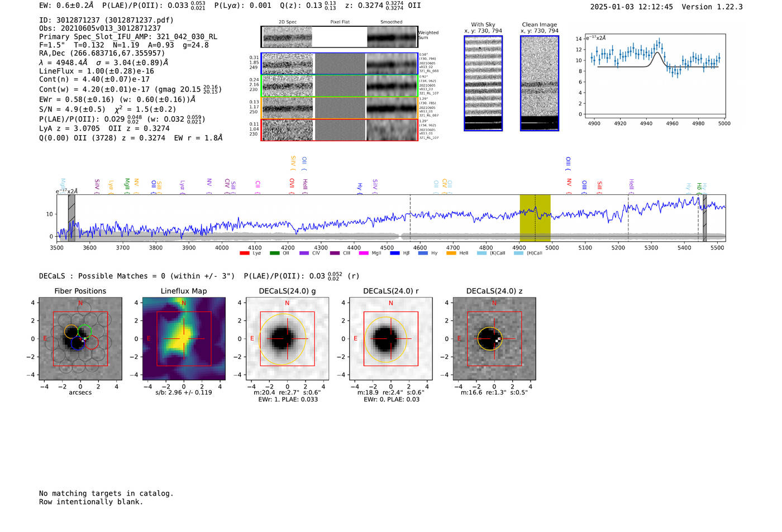Click the 2D Spec column header
Screen dimensions: 782x532
coord(288,22)
